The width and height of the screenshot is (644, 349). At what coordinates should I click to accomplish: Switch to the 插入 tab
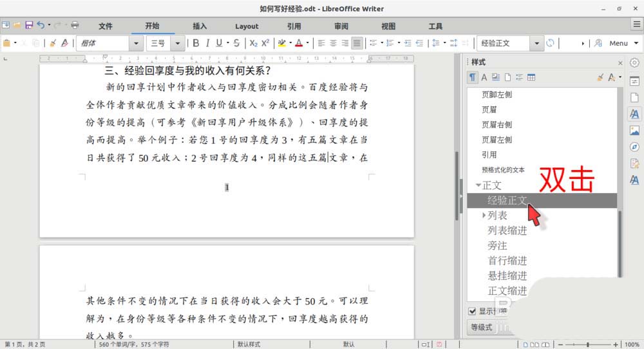click(x=200, y=26)
